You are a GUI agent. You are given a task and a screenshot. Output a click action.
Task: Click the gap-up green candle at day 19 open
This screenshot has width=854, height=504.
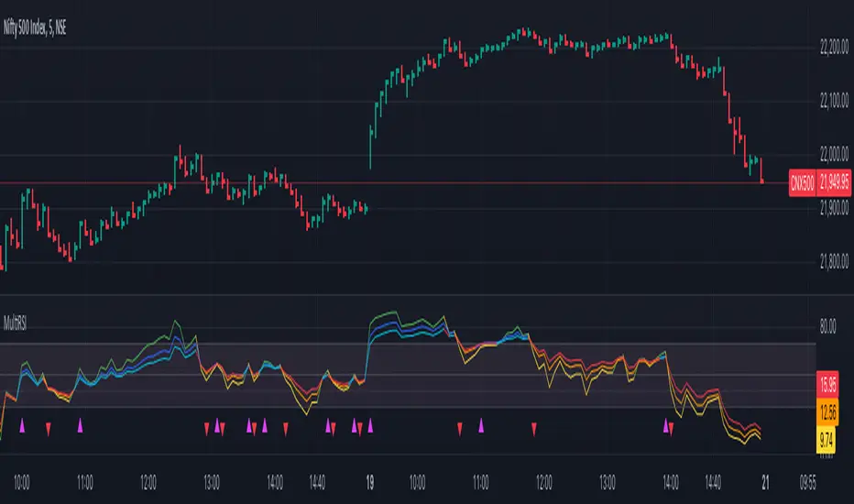[x=370, y=148]
